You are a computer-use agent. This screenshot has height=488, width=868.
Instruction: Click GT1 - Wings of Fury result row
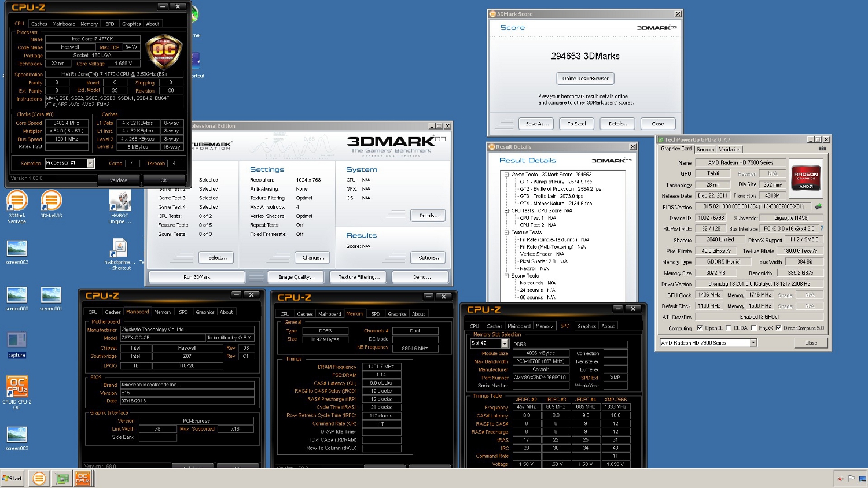tap(556, 182)
